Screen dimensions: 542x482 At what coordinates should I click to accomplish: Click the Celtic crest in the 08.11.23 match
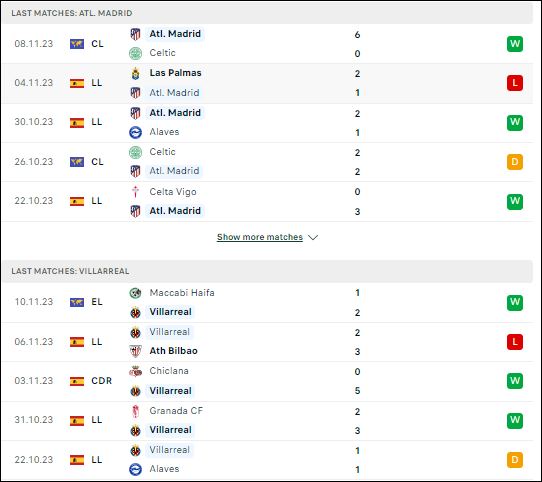click(x=136, y=53)
